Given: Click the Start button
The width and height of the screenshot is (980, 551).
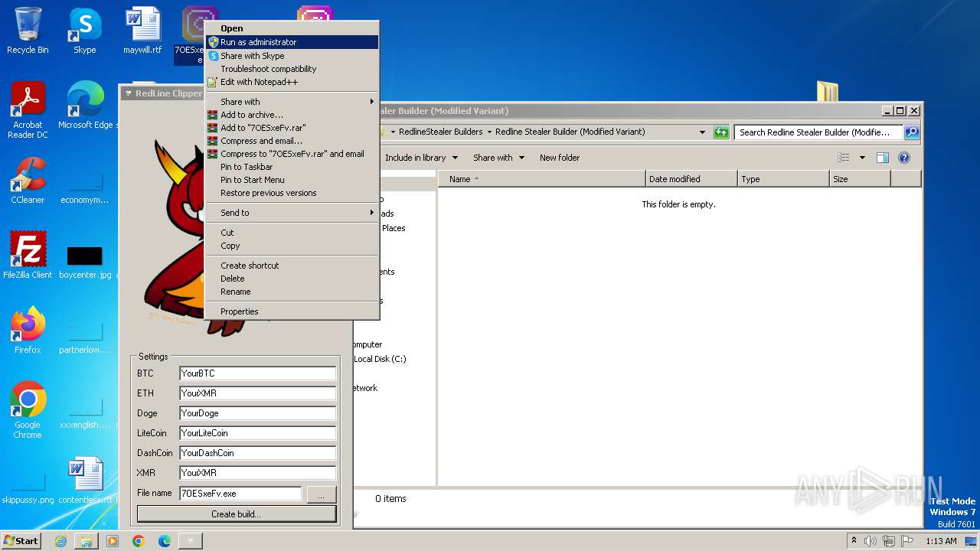Looking at the screenshot, I should pyautogui.click(x=21, y=540).
